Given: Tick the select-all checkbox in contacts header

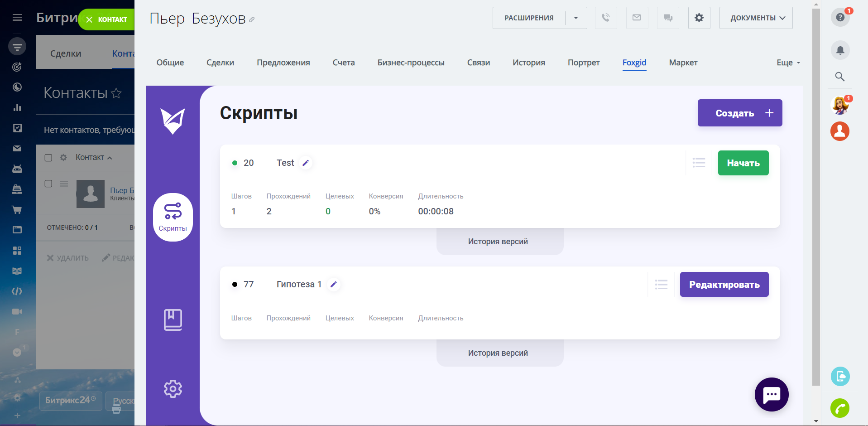Looking at the screenshot, I should point(48,158).
